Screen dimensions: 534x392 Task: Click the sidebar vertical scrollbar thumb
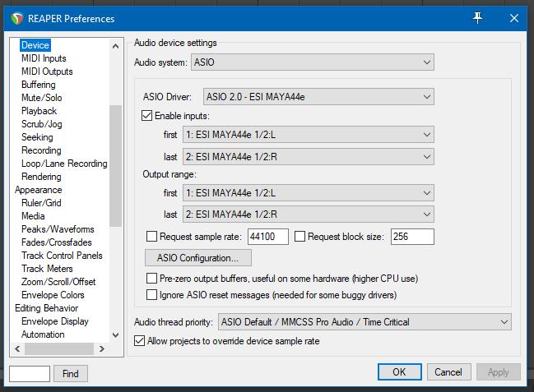(x=115, y=166)
